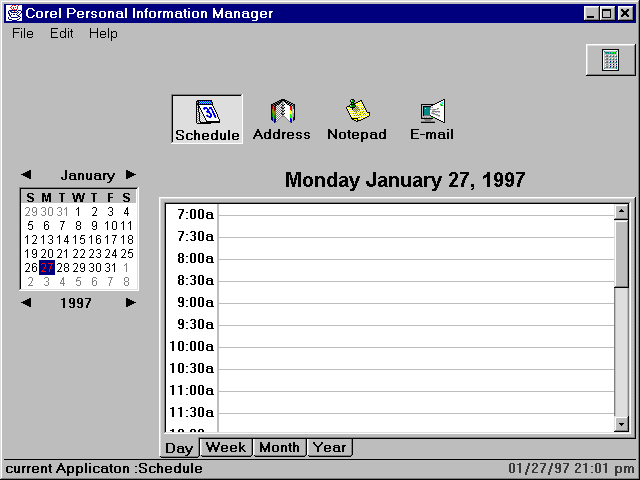
Task: Switch to the Month tab
Action: pos(279,447)
